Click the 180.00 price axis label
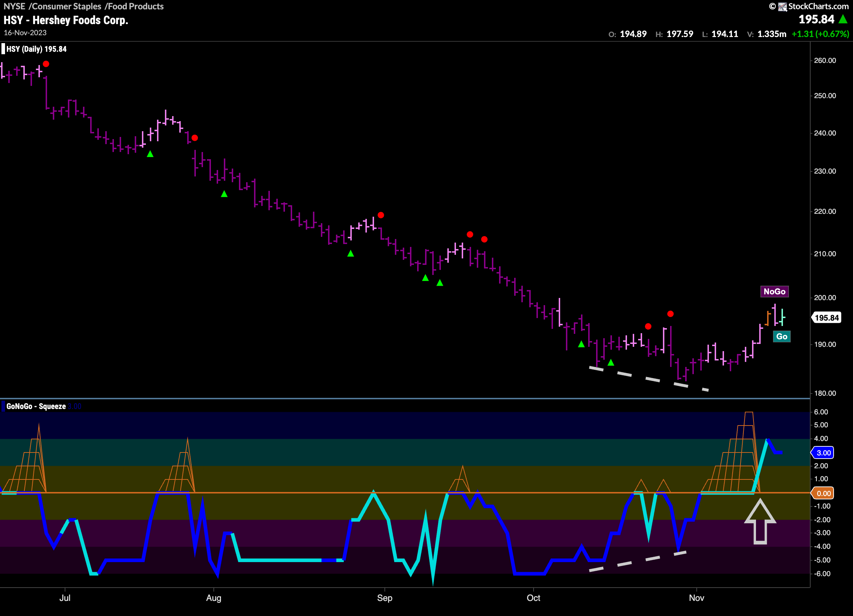Screen dimensions: 853x616 (824, 393)
